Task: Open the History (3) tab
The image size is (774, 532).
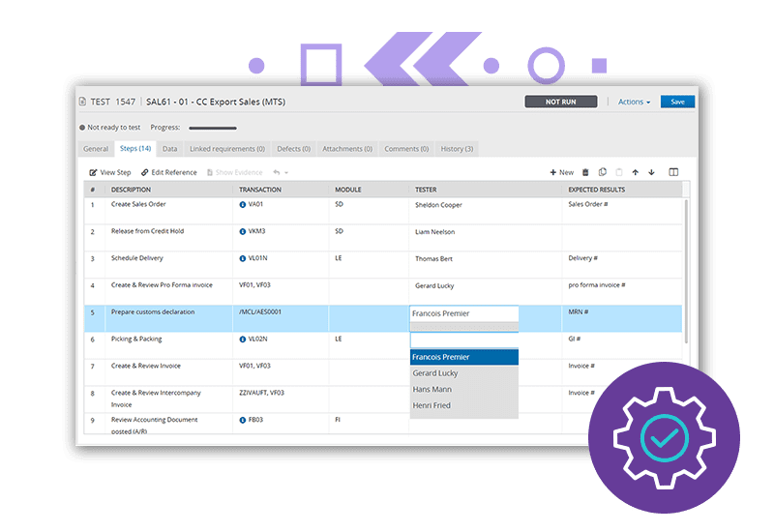Action: 457,149
